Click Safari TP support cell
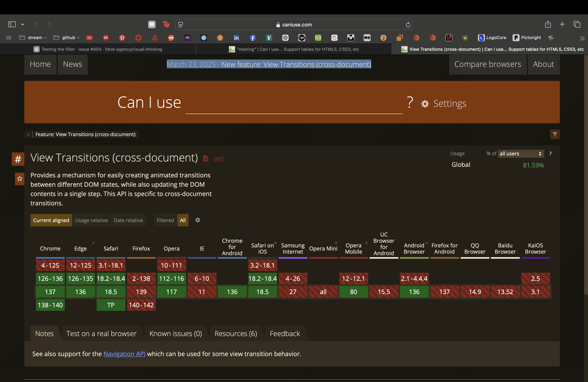The width and height of the screenshot is (588, 382). point(111,305)
